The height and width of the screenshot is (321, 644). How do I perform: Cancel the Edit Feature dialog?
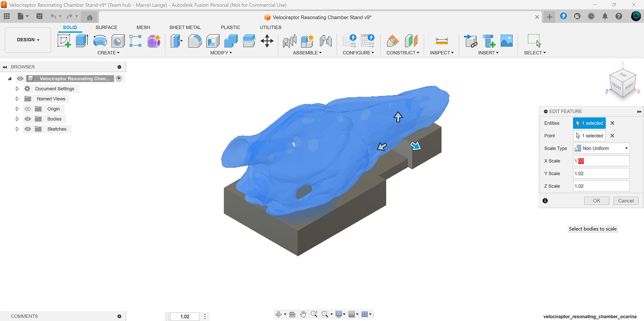point(626,201)
